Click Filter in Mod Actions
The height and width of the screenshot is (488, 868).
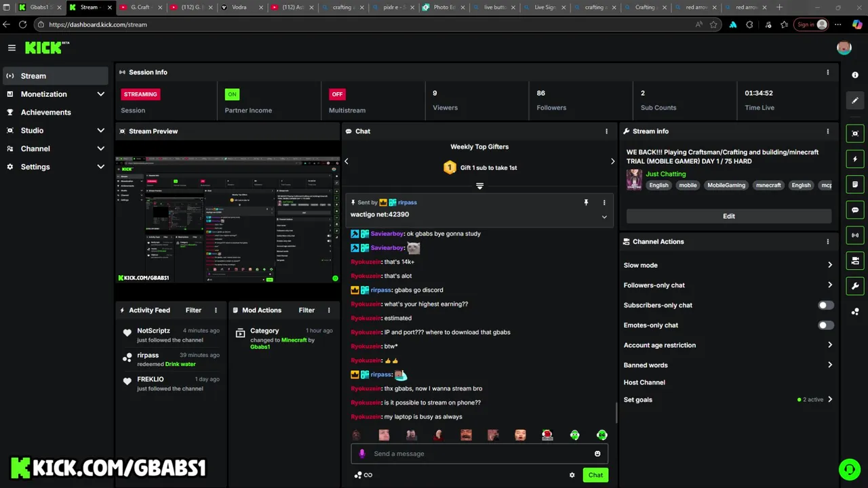pos(307,310)
